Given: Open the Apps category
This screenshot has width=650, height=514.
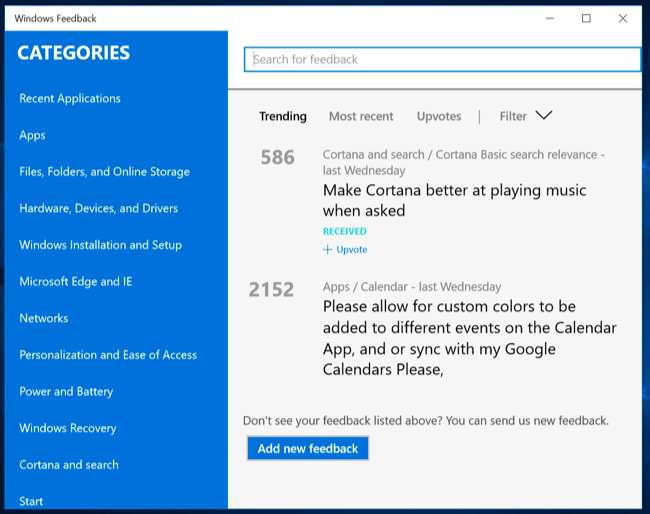Looking at the screenshot, I should coord(33,135).
